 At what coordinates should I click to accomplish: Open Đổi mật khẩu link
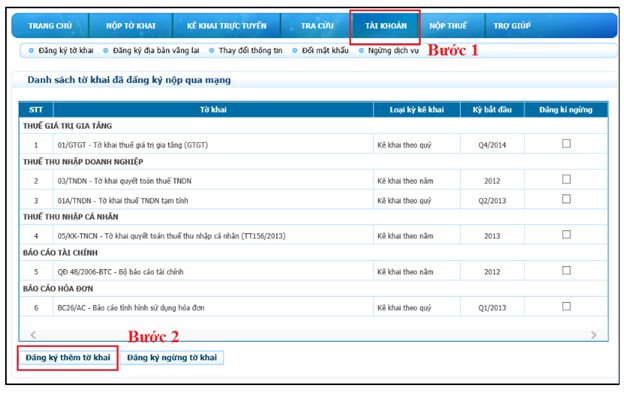(x=325, y=51)
